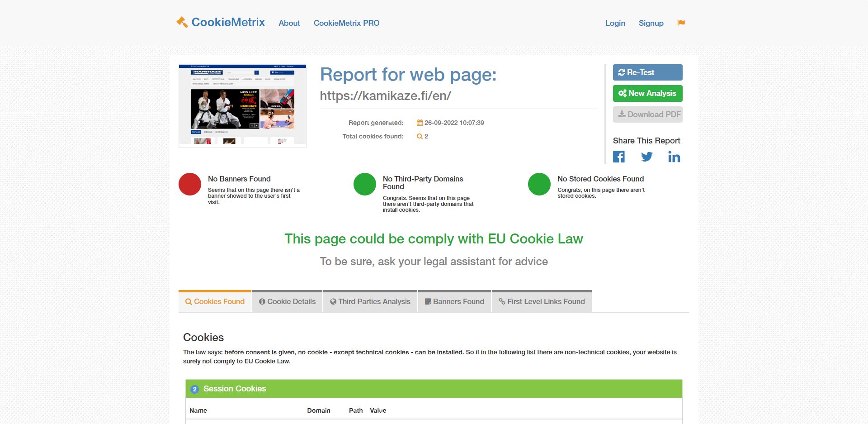Viewport: 868px width, 424px height.
Task: Share report on Twitter
Action: (x=647, y=157)
